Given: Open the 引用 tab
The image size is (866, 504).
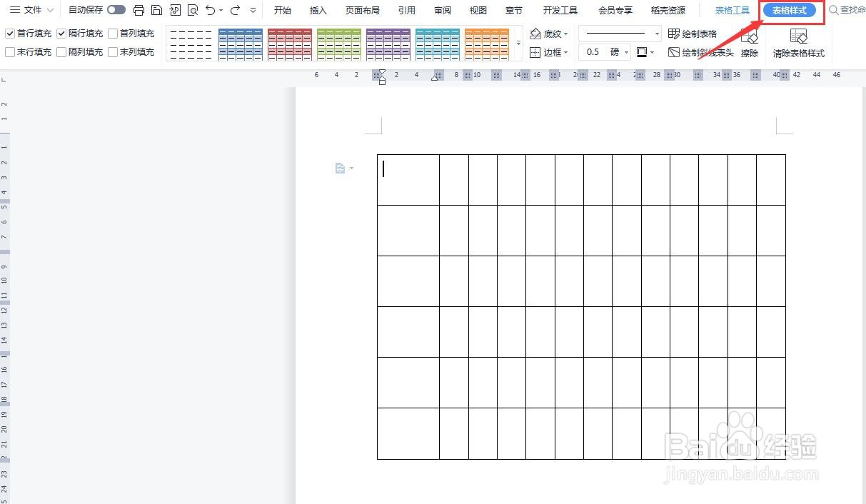Looking at the screenshot, I should (x=407, y=10).
